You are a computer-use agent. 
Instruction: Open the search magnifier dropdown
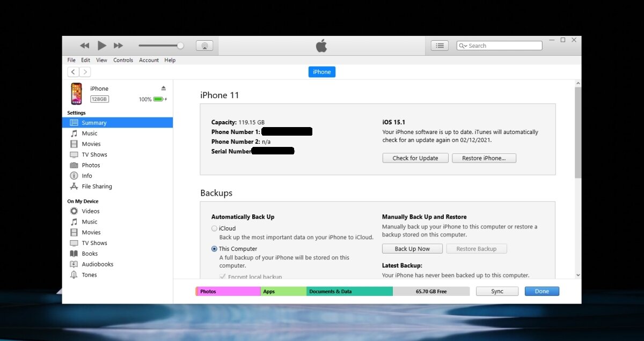(463, 46)
